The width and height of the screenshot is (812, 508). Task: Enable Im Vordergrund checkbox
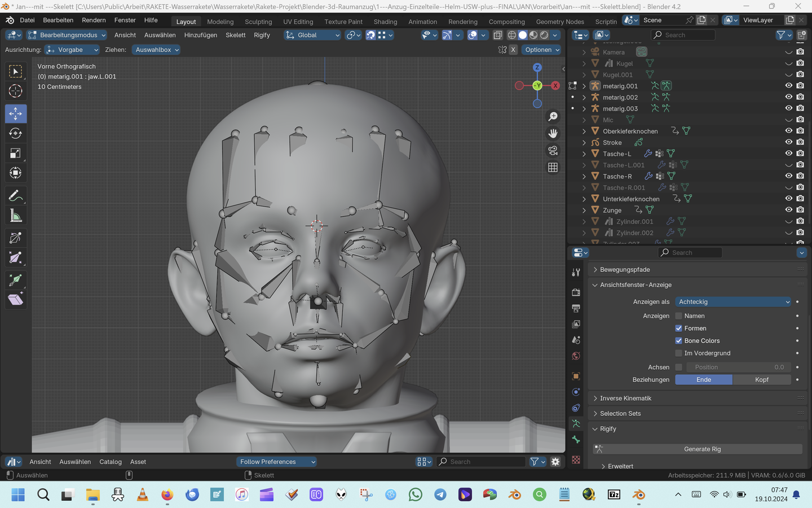pos(679,353)
